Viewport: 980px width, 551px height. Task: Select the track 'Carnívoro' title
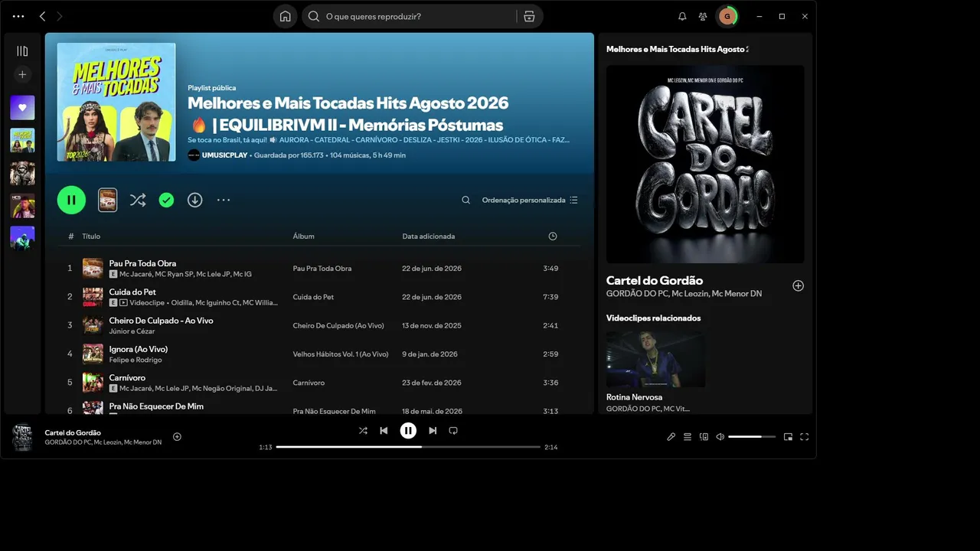click(127, 377)
